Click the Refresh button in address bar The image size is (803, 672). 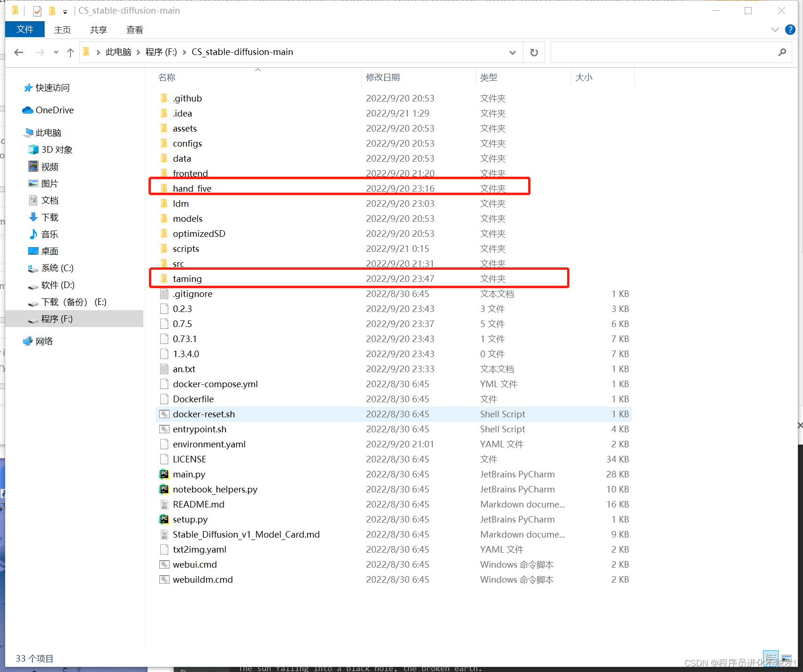(534, 52)
